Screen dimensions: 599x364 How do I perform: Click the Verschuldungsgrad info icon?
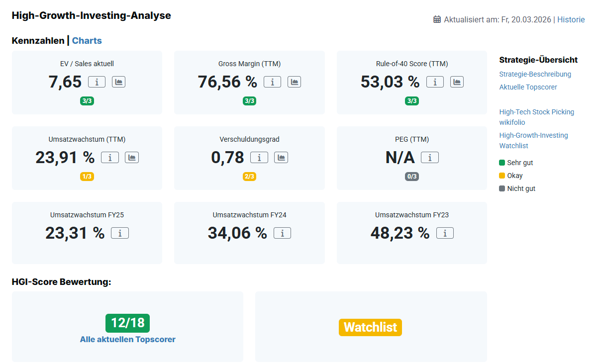click(259, 158)
